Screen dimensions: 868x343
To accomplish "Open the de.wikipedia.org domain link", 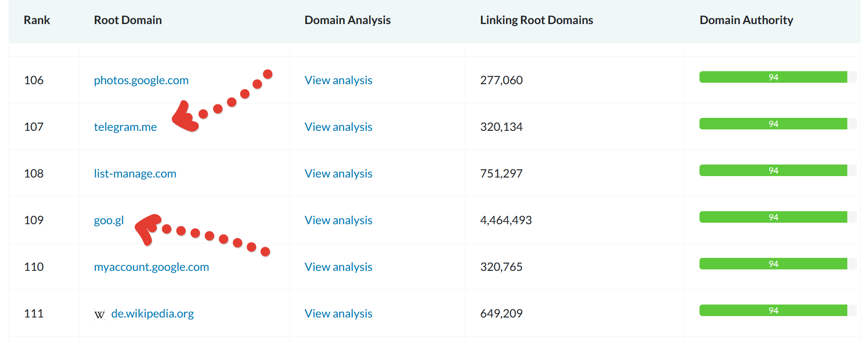I will click(152, 314).
